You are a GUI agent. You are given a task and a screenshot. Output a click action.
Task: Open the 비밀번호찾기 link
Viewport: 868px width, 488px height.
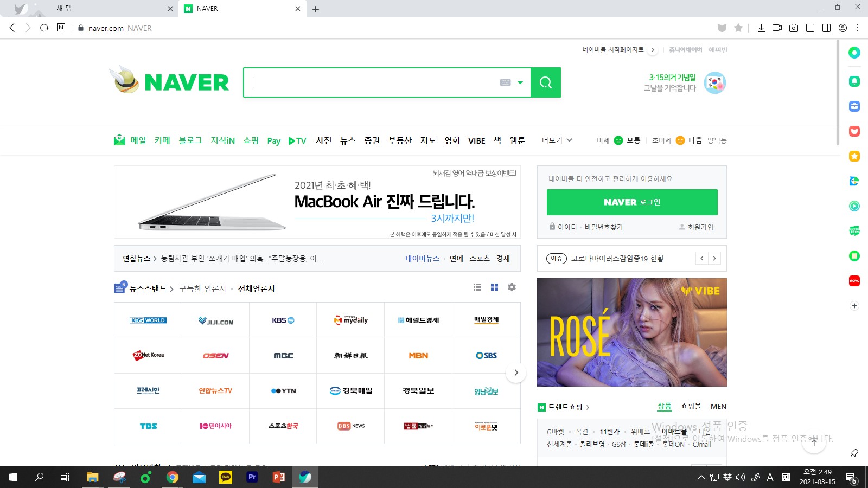pos(604,227)
